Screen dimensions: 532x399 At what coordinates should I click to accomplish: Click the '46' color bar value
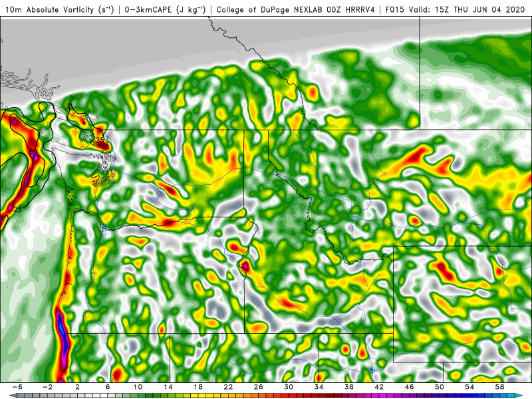(x=409, y=387)
